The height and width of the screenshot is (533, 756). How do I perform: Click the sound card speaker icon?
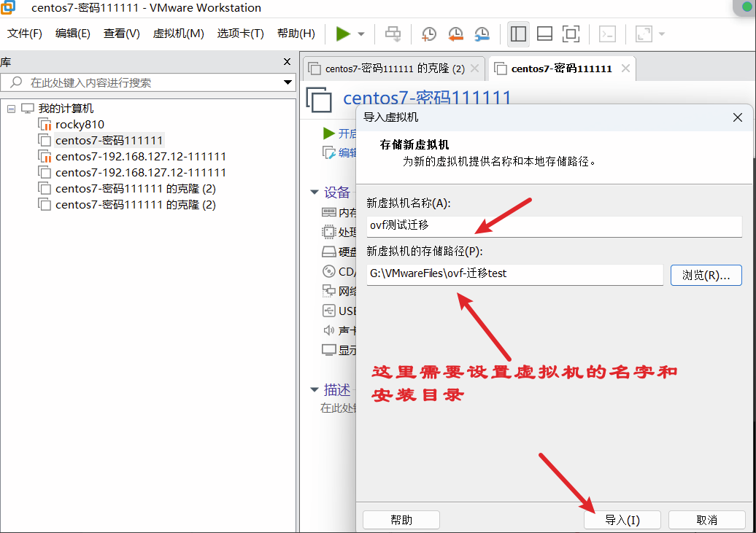(328, 330)
